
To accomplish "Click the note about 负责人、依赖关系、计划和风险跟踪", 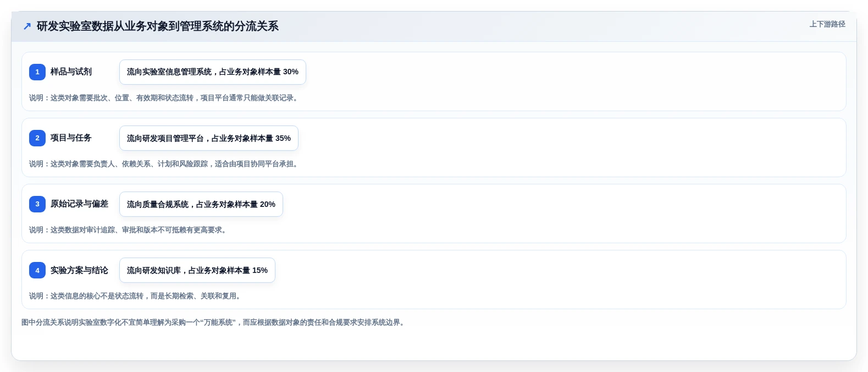I will tap(165, 164).
